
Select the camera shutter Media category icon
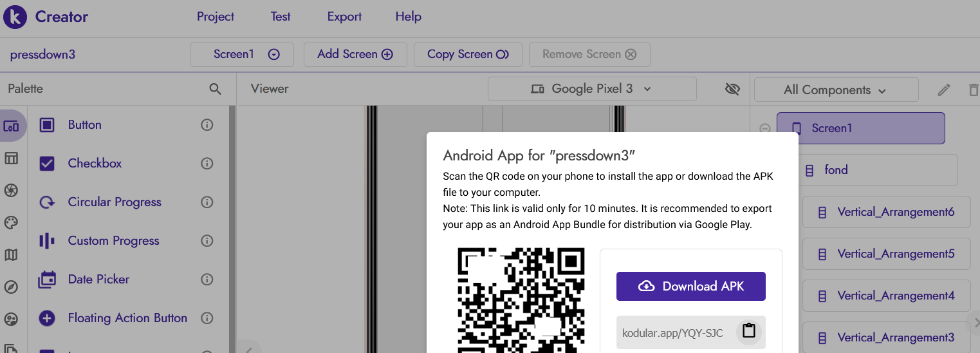pos(11,191)
